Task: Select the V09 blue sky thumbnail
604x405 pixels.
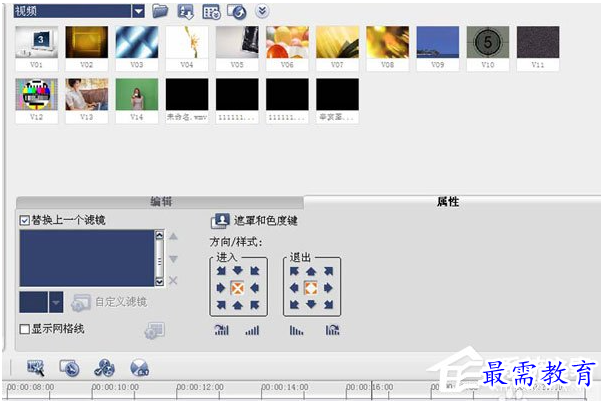Action: [438, 42]
